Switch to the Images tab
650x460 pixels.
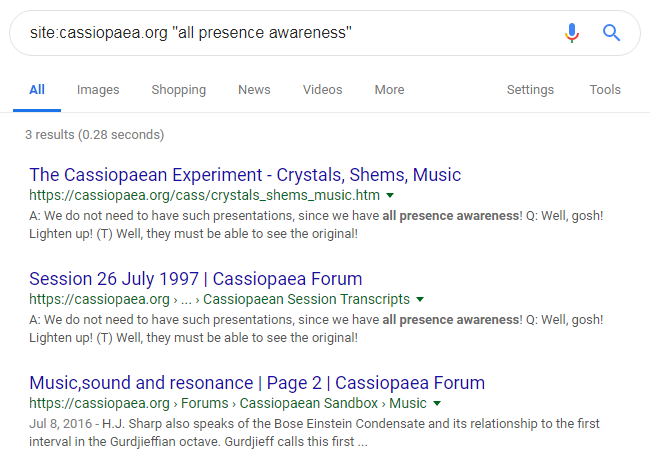pos(98,90)
